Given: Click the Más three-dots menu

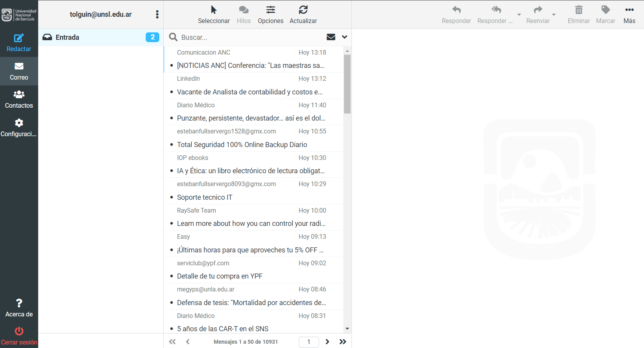Looking at the screenshot, I should [629, 14].
